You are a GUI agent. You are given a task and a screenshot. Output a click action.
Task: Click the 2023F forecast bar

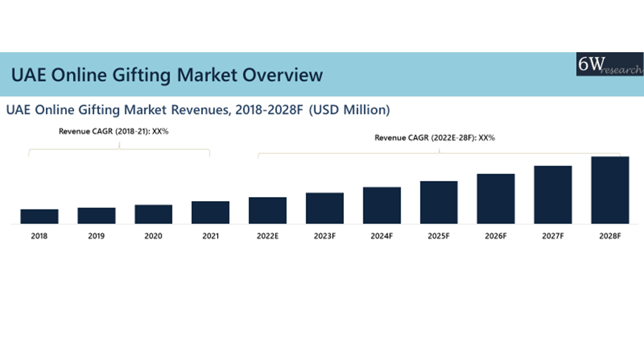(325, 208)
